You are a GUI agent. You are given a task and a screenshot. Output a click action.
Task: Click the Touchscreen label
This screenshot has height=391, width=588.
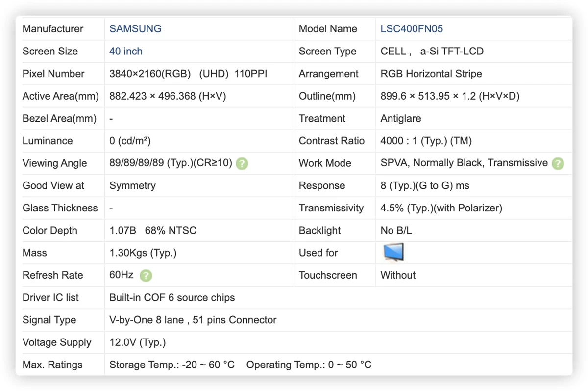coord(328,275)
